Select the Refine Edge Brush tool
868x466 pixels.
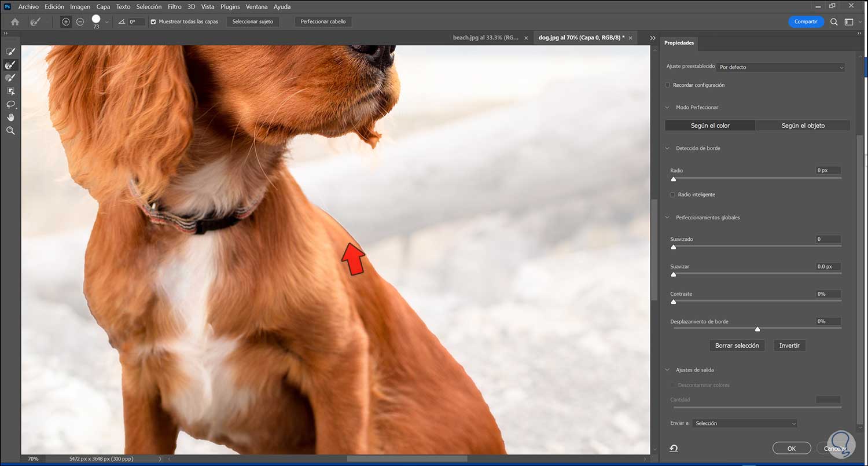[x=10, y=65]
